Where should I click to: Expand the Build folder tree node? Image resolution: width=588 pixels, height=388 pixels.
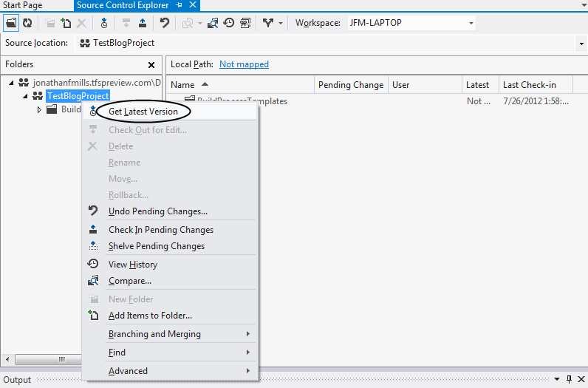(x=39, y=110)
